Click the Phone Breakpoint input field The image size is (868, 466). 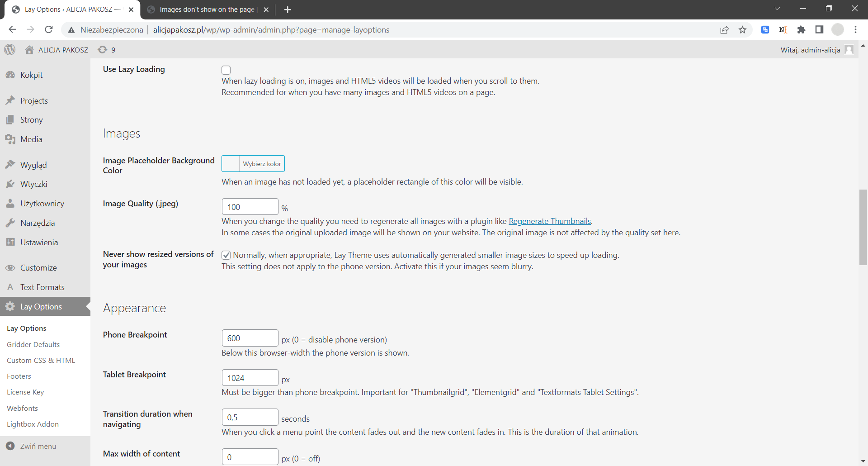pyautogui.click(x=250, y=338)
